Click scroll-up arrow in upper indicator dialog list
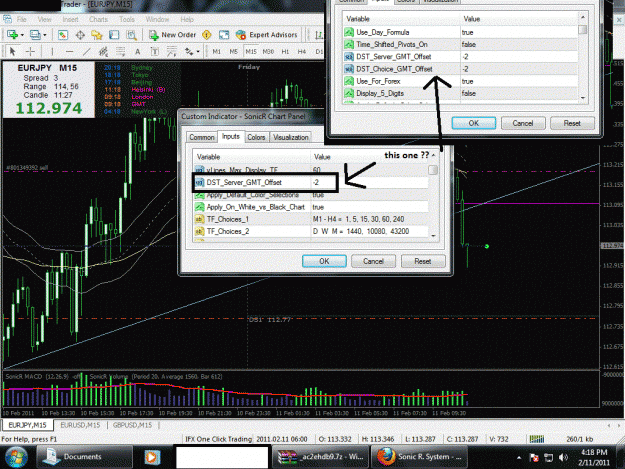Screen dimensions: 625x469 pyautogui.click(x=583, y=17)
